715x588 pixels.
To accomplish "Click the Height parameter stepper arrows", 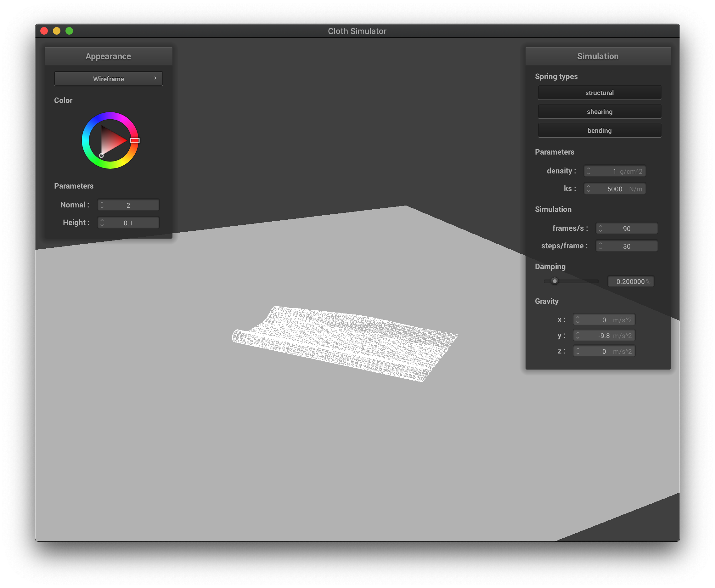I will [102, 223].
